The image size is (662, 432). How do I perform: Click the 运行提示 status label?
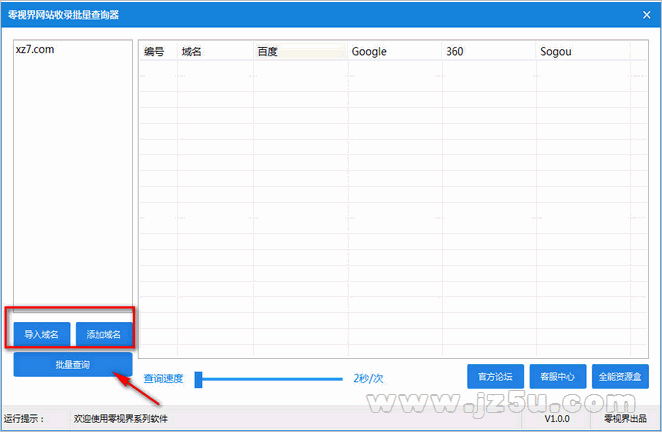click(x=24, y=418)
